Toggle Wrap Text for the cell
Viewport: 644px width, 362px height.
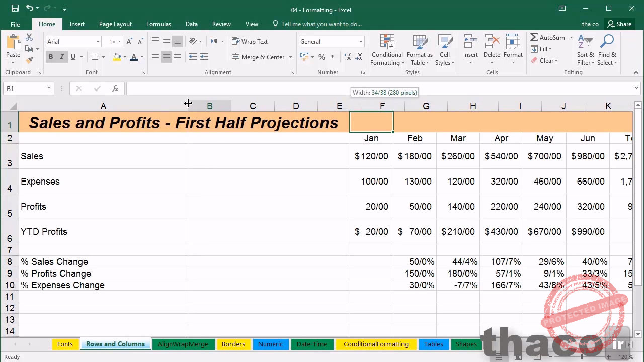click(250, 41)
